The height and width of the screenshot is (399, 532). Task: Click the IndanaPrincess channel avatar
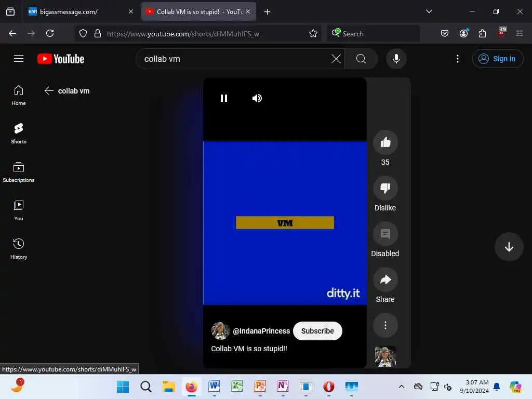click(x=220, y=331)
